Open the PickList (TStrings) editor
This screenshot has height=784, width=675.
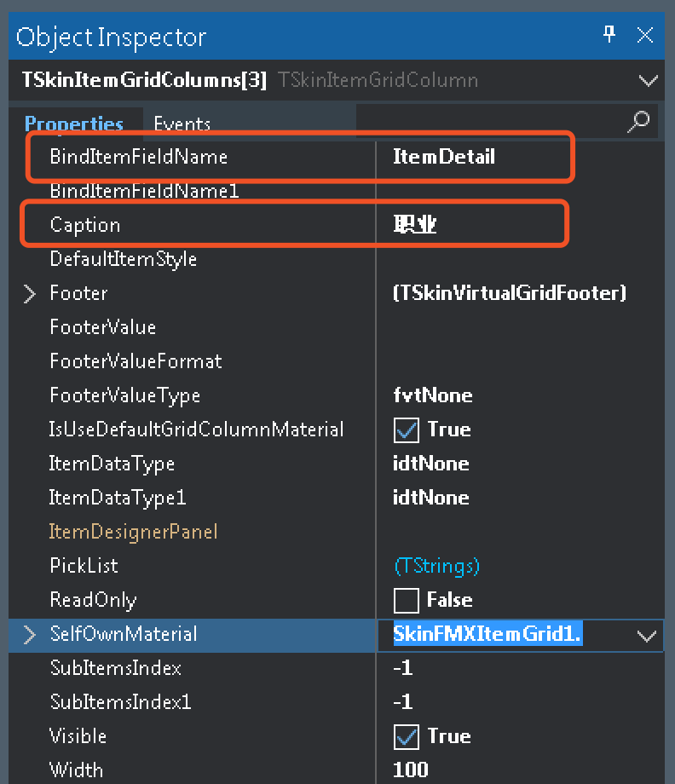point(436,566)
